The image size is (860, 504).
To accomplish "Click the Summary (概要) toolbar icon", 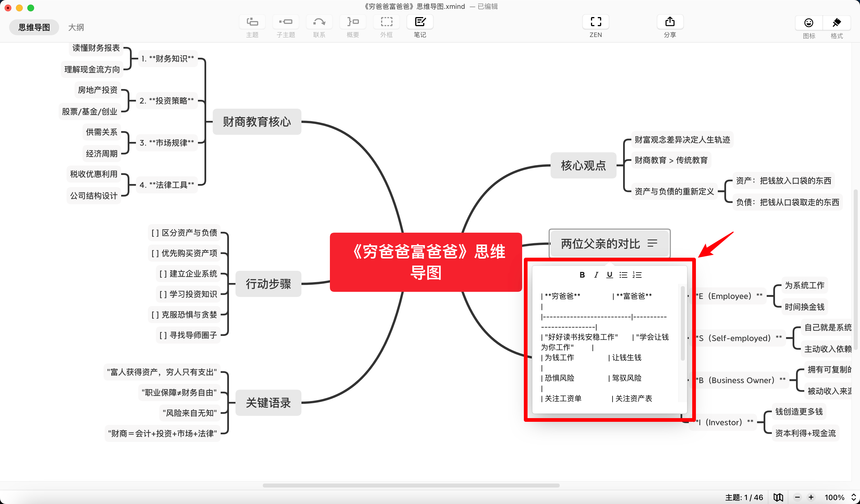I will pyautogui.click(x=353, y=22).
